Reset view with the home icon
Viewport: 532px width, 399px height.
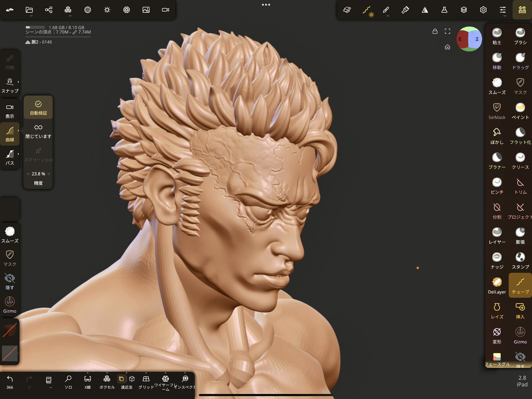tap(448, 47)
